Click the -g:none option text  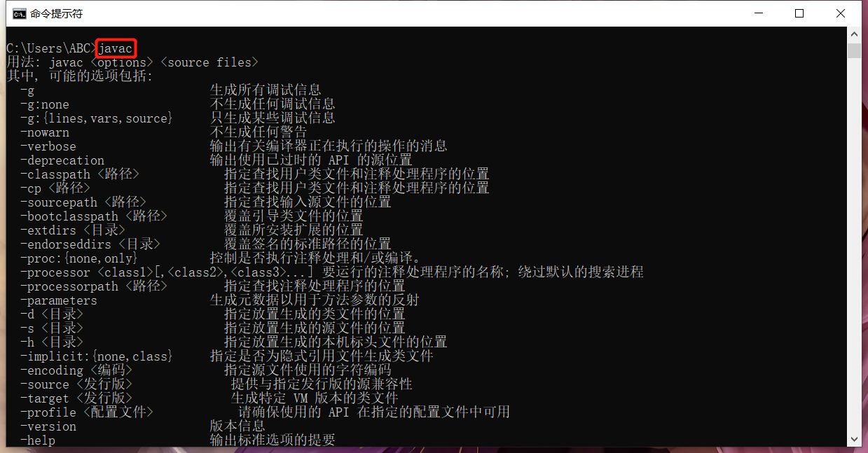[44, 104]
